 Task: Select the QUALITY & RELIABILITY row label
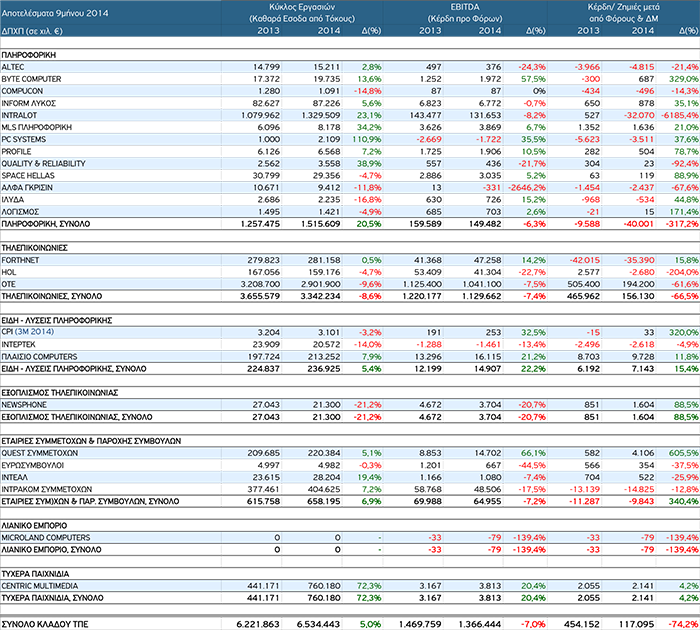(43, 163)
